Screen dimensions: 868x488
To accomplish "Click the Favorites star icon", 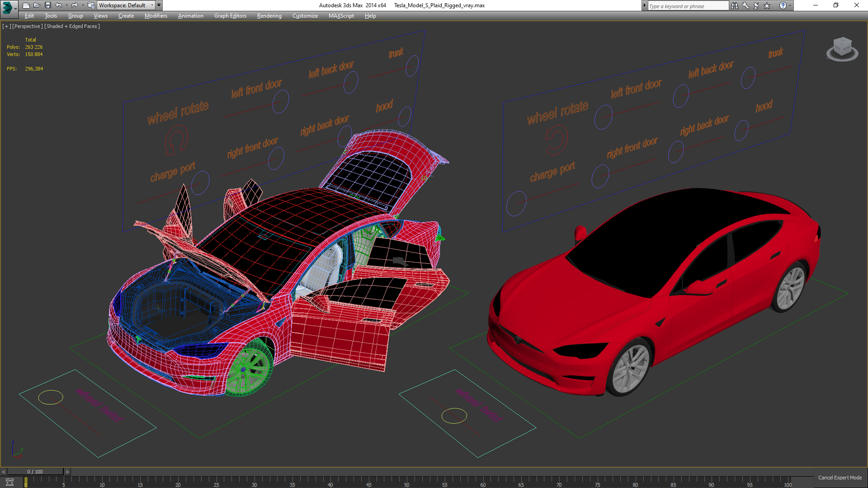I will 767,5.
